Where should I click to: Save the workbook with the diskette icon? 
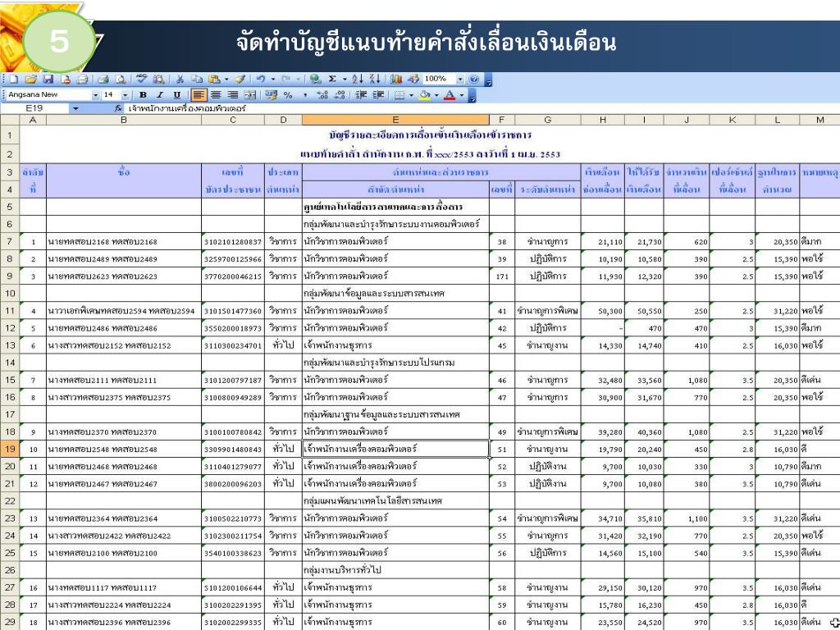tap(48, 80)
